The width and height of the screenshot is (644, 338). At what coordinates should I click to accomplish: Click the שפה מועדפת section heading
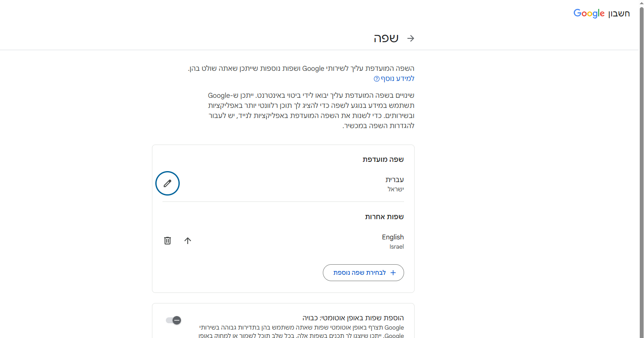click(383, 159)
